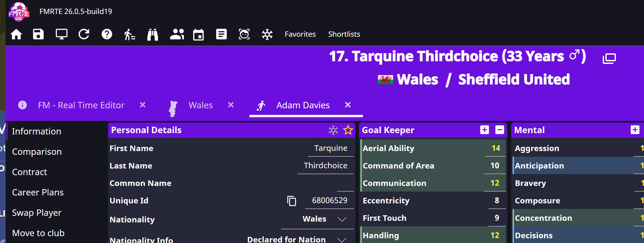Select Swap Player in the sidebar
Image resolution: width=644 pixels, height=243 pixels.
[37, 213]
